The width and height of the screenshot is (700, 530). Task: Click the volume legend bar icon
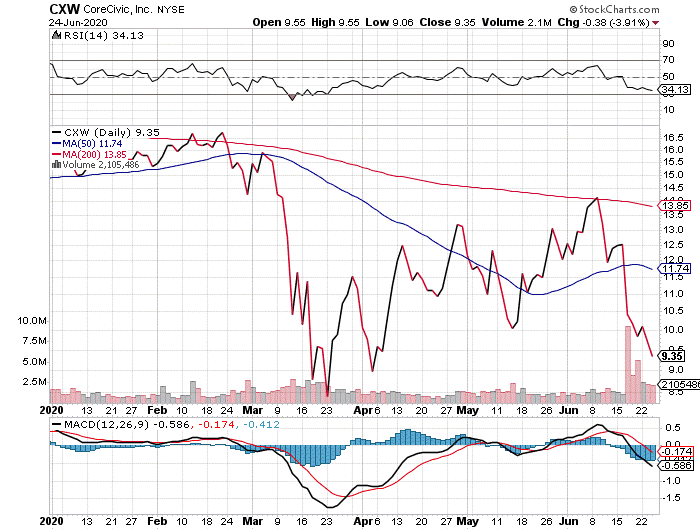click(56, 164)
